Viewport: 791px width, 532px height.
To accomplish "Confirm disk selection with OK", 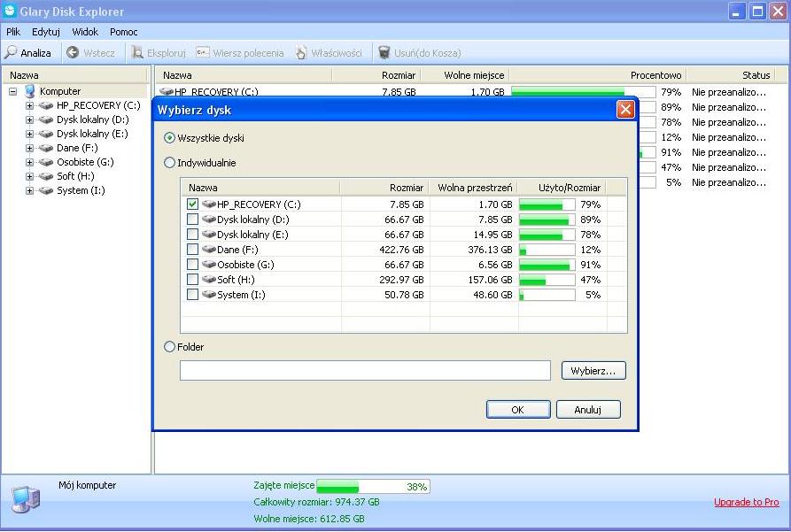I will (517, 409).
